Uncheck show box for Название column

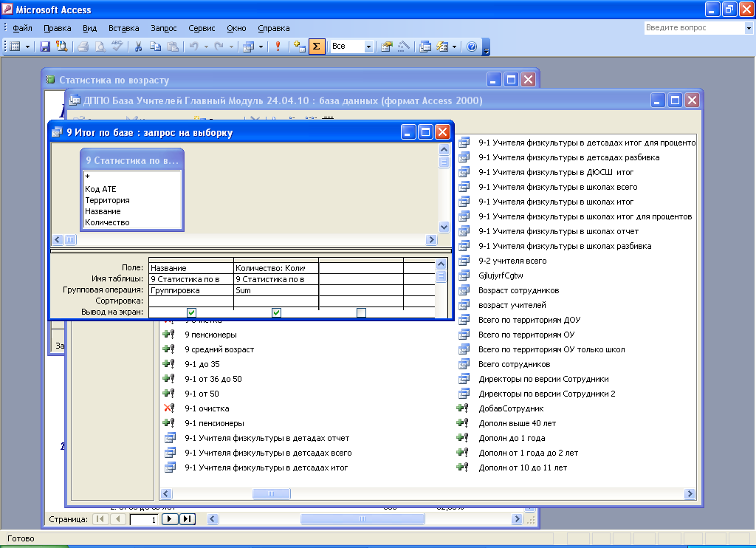coord(191,312)
